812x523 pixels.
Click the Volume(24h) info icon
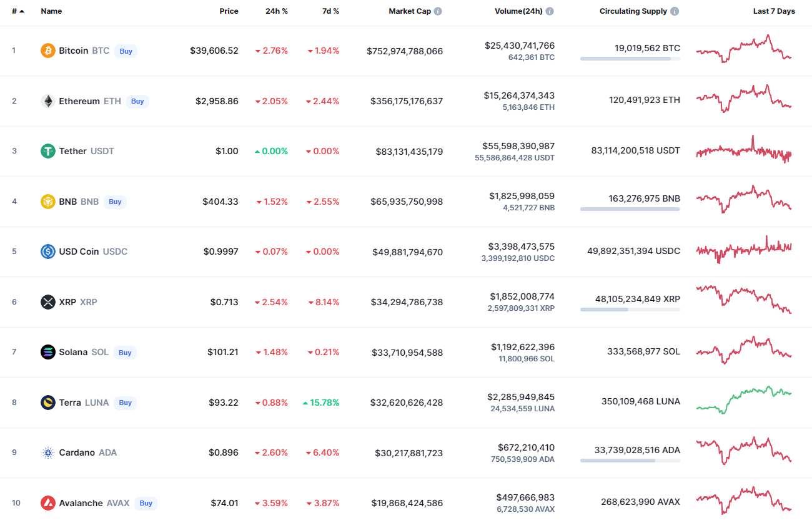point(549,11)
